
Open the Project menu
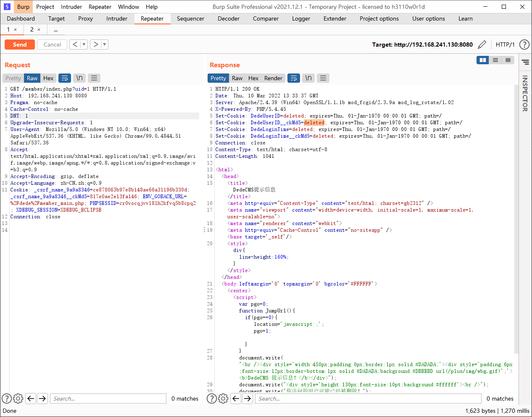tap(45, 7)
